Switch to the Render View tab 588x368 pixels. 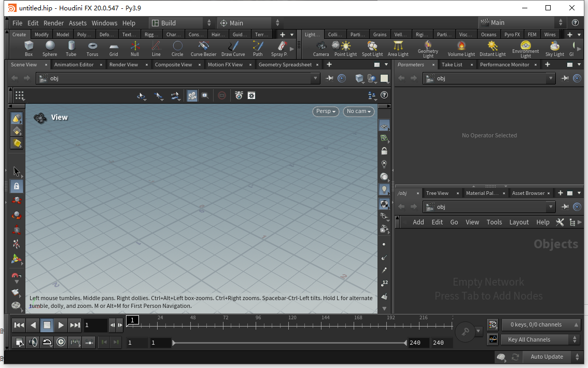point(123,64)
